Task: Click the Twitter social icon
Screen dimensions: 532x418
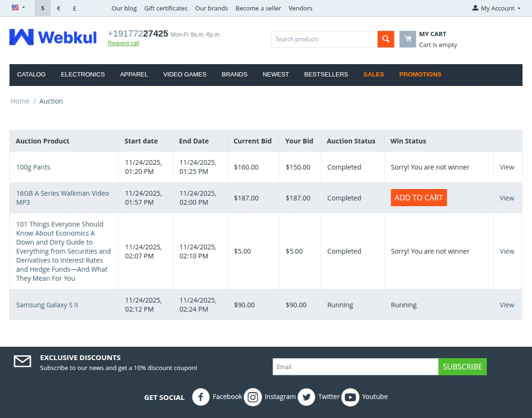Action: 306,397
